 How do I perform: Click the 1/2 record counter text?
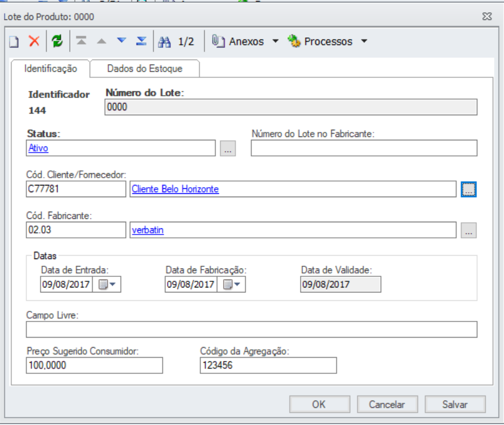click(186, 41)
